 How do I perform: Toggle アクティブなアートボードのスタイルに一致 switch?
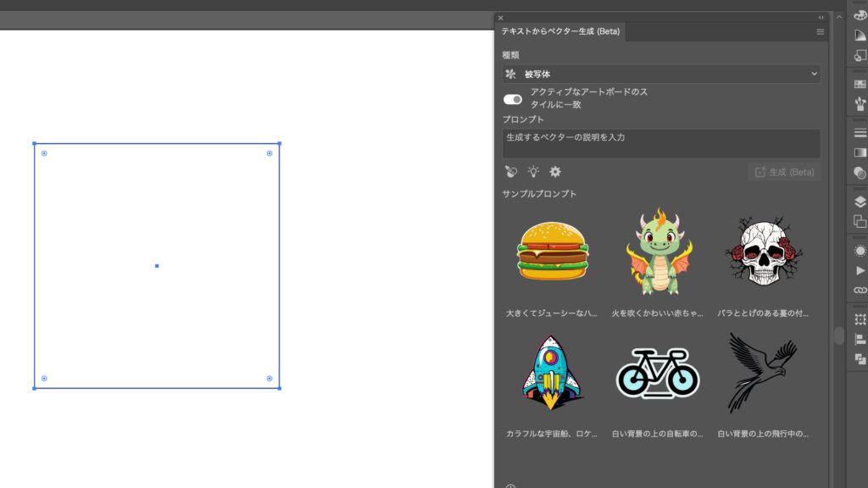tap(514, 99)
